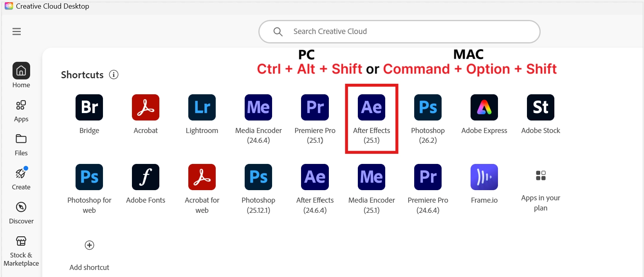Screen dimensions: 644x277
Task: Click the Creative Cloud Desktop title icon
Action: 9,6
